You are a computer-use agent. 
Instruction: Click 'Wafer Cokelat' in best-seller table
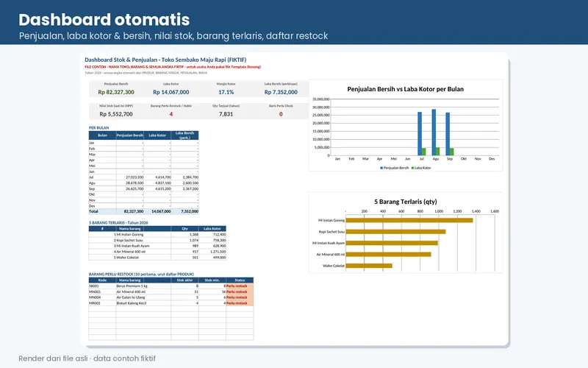[127, 257]
